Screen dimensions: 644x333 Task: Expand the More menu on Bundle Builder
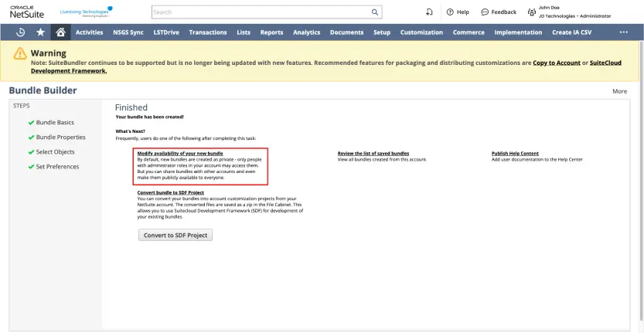tap(620, 91)
